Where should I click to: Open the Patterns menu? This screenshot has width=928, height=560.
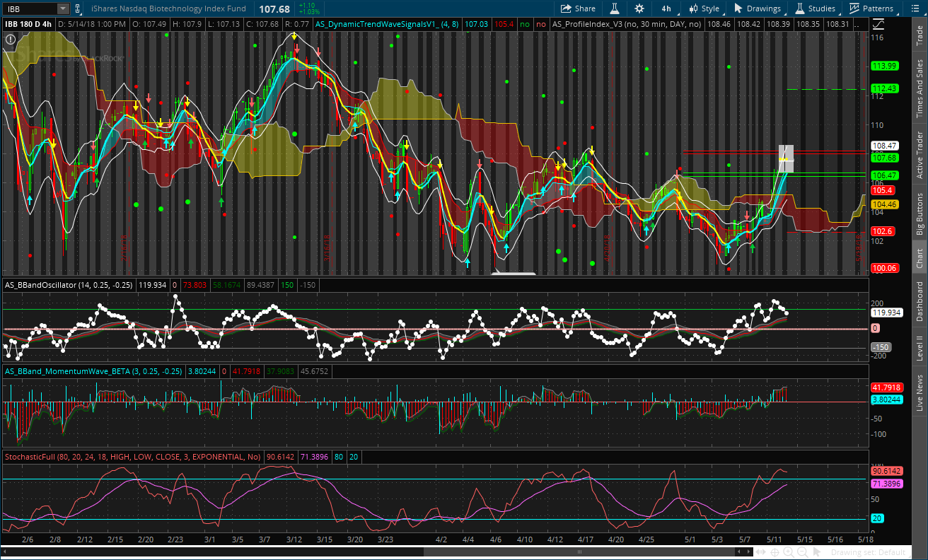(x=871, y=8)
